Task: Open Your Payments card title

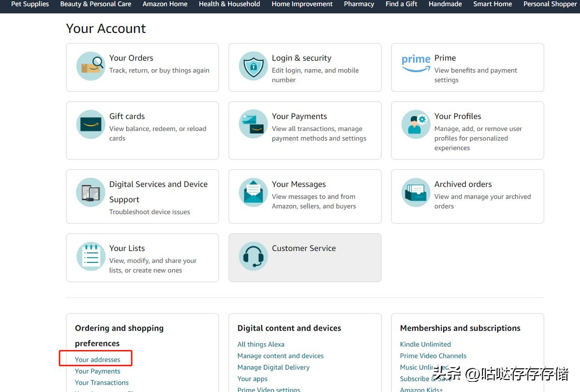Action: pyautogui.click(x=299, y=116)
